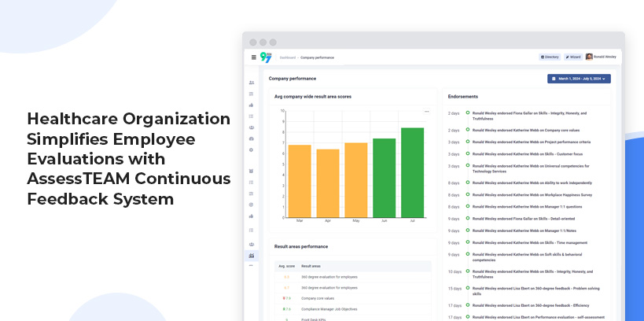Viewport: 644px width, 321px height.
Task: Click the 7.9 score for Company core values
Action: [x=287, y=298]
